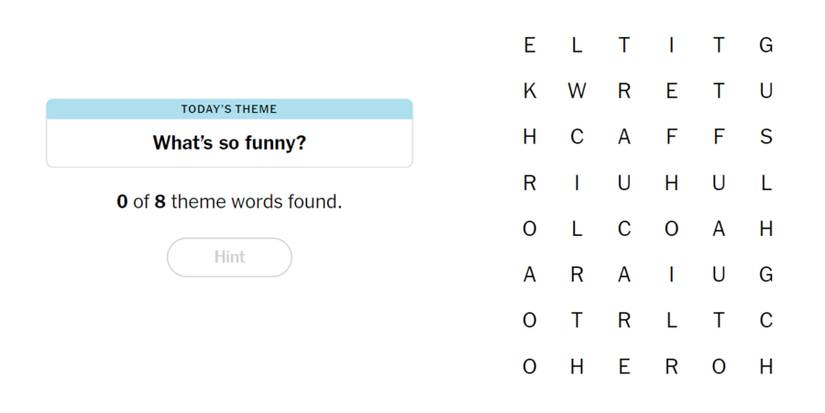The height and width of the screenshot is (413, 825).
Task: Click the L in the top row
Action: pos(577,45)
